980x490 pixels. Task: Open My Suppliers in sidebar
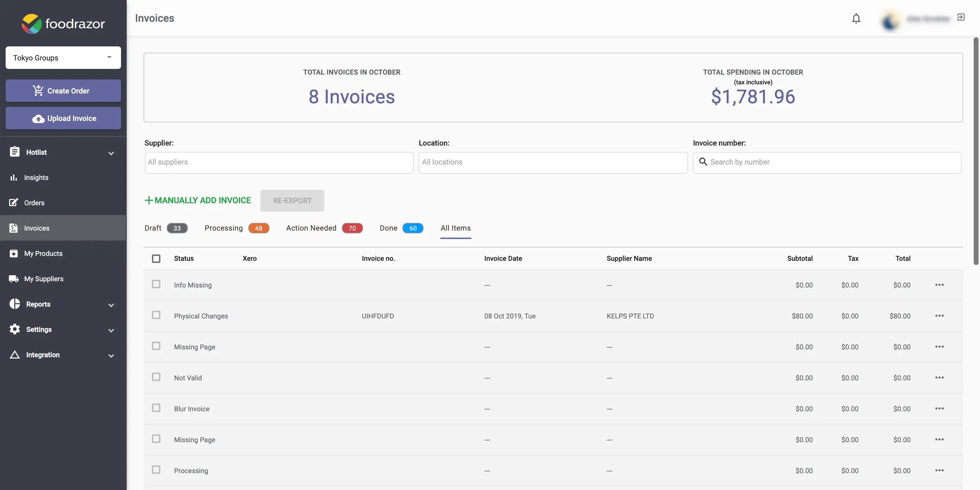coord(63,279)
